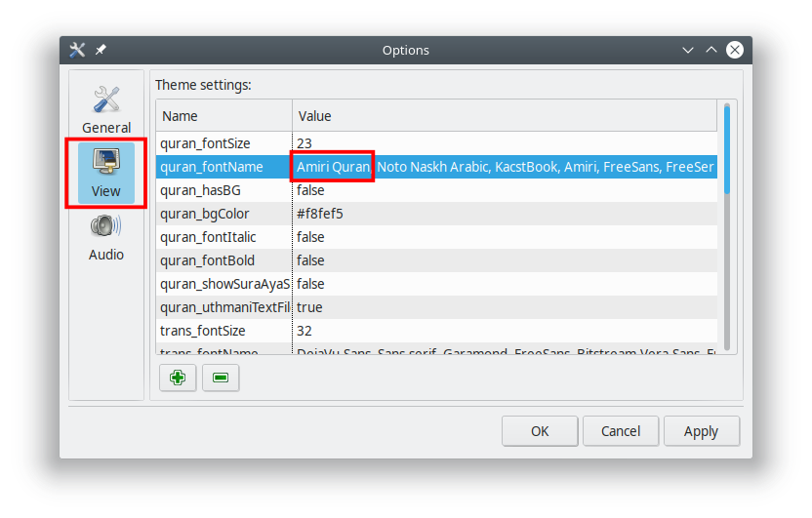Select the View settings section

(x=106, y=173)
